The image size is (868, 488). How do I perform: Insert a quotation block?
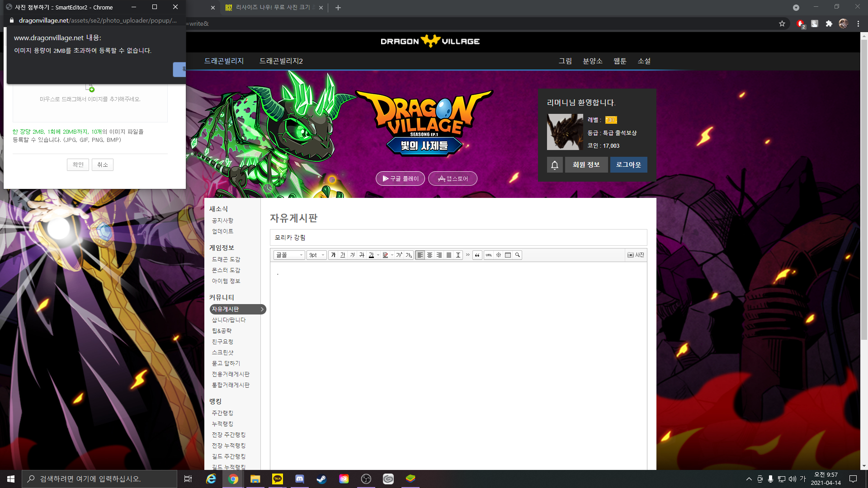pos(477,255)
